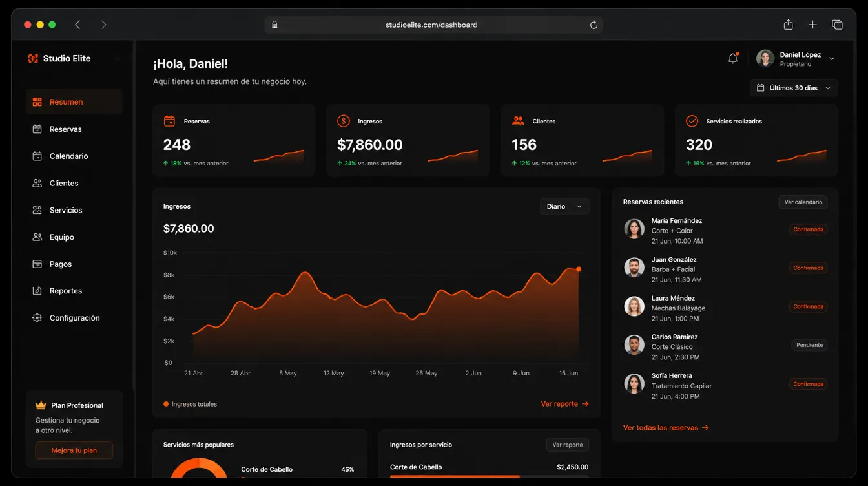Click Juan González's avatar
868x486 pixels.
coord(634,268)
